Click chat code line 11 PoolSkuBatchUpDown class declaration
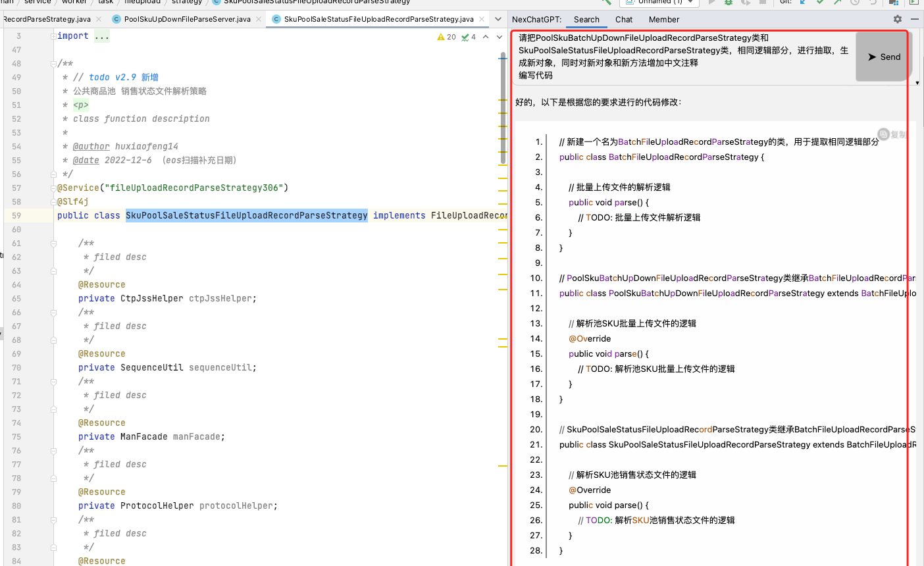Image resolution: width=924 pixels, height=566 pixels. pos(737,294)
